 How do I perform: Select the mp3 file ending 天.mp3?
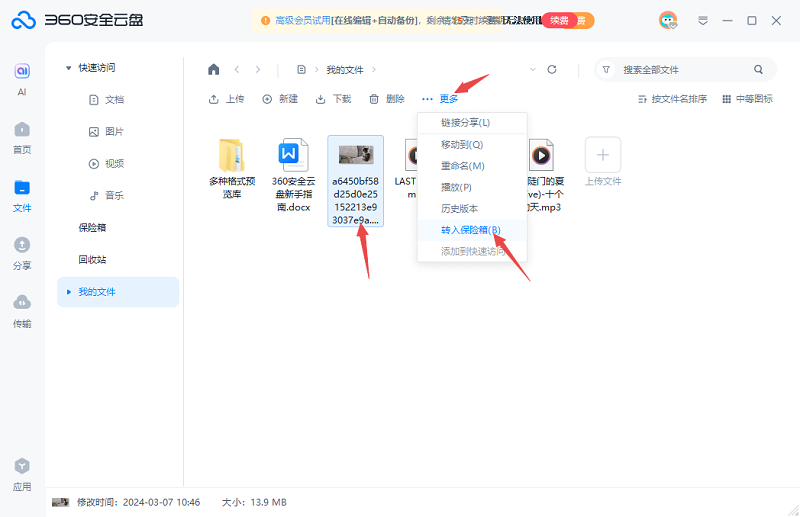(545, 175)
